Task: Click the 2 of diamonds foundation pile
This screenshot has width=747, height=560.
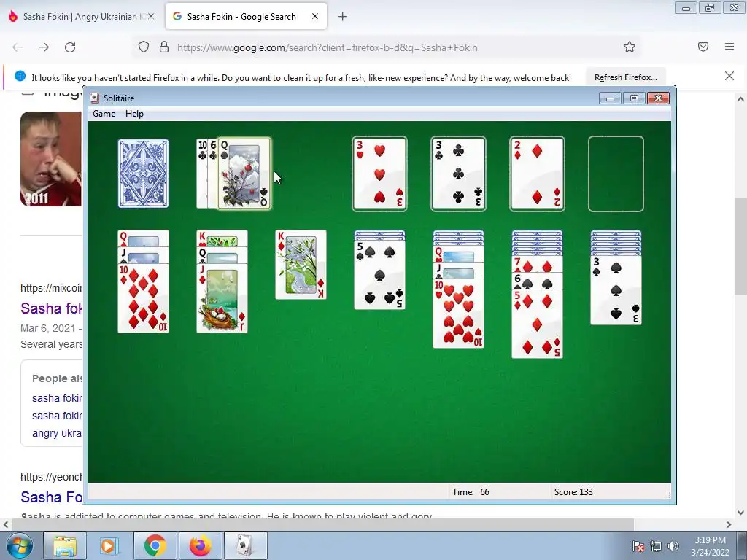Action: [x=537, y=174]
